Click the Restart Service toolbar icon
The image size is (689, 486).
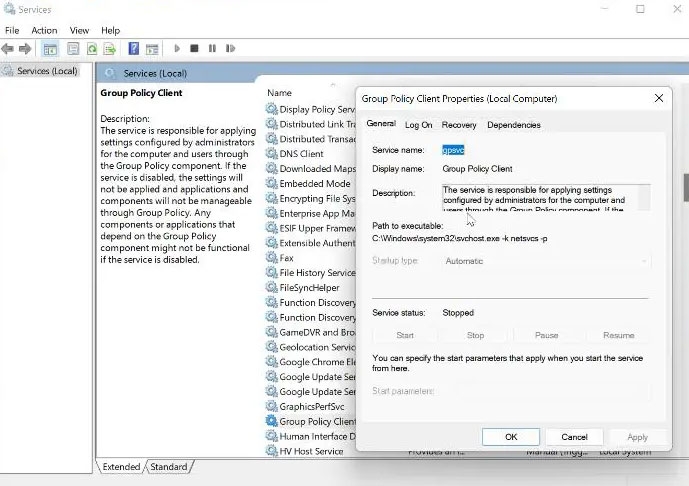230,48
